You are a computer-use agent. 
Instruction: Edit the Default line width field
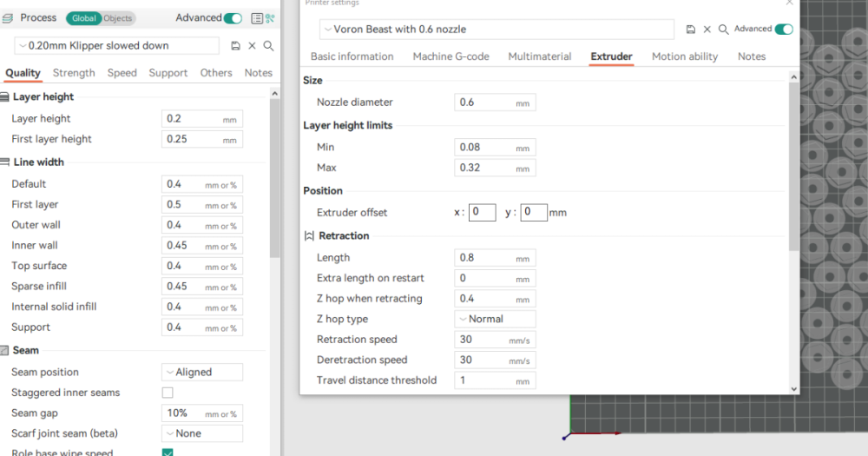click(202, 184)
